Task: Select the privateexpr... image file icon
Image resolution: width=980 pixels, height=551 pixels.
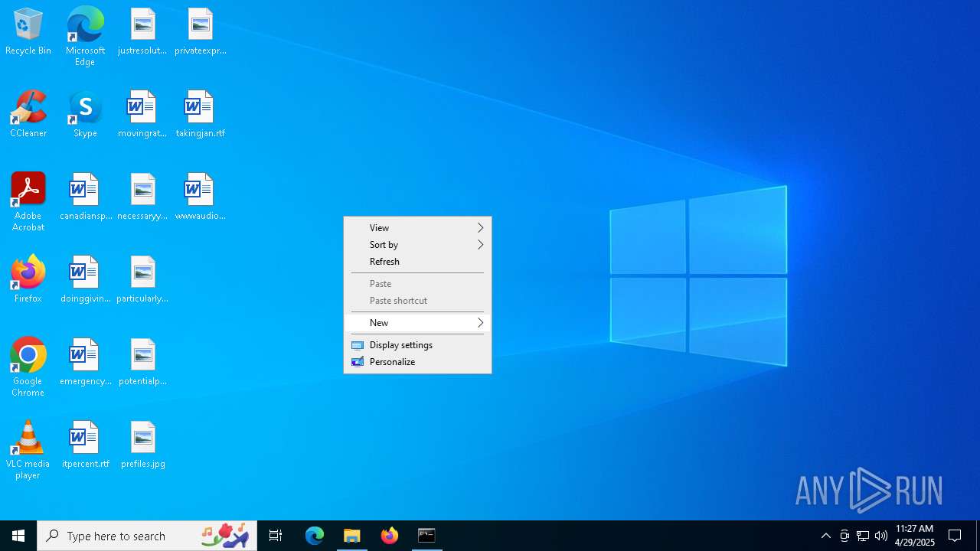Action: point(200,31)
